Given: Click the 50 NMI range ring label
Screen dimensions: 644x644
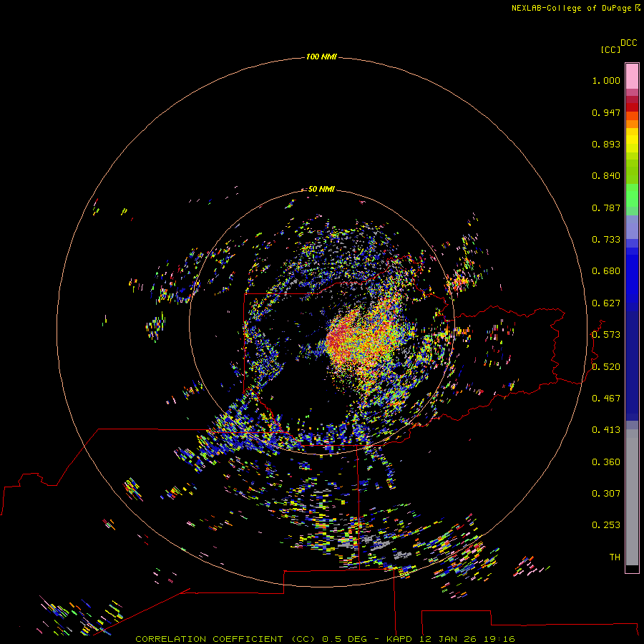Looking at the screenshot, I should (x=321, y=189).
